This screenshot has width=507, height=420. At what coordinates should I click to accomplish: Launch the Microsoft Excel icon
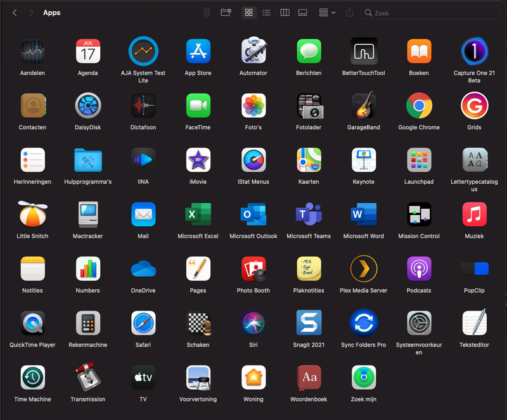click(198, 214)
